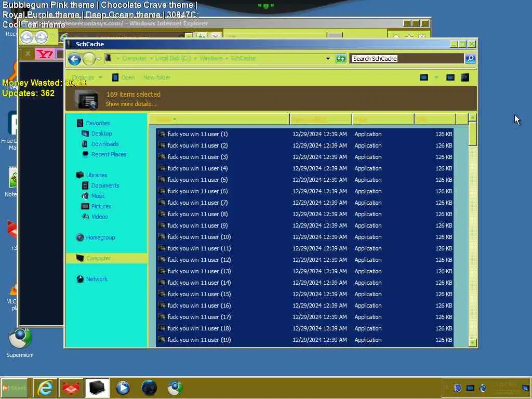Select file 'fuck you win 11 user (1)'

click(x=304, y=134)
